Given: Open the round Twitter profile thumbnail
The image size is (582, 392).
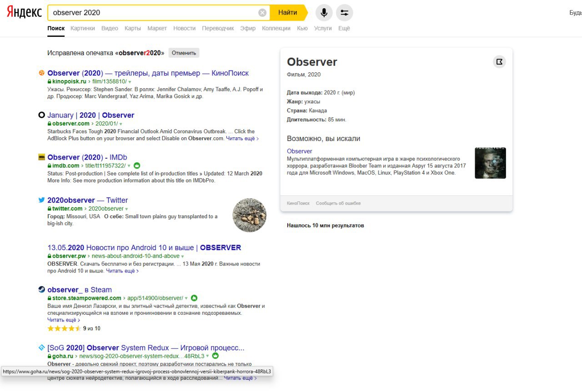Looking at the screenshot, I should point(249,215).
